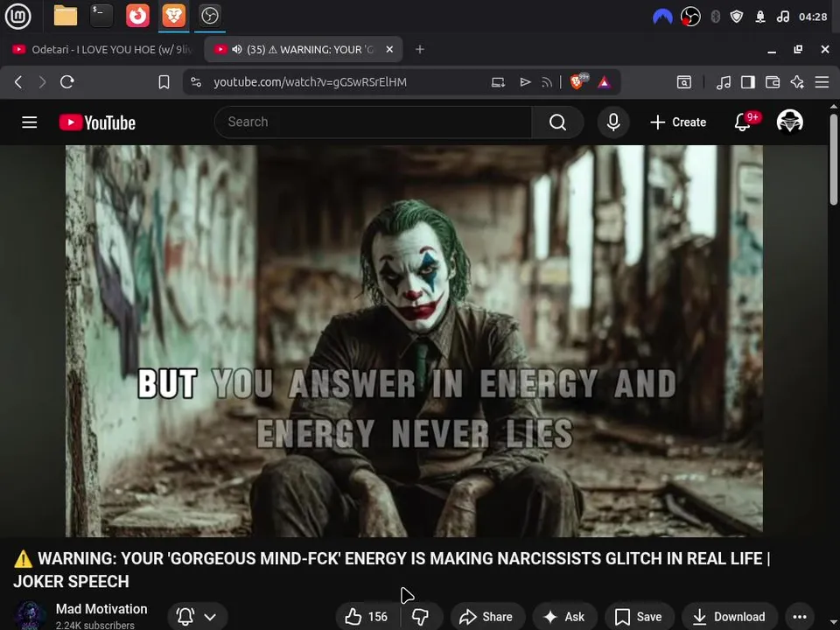Open the Mad Motivation channel link

tap(101, 609)
